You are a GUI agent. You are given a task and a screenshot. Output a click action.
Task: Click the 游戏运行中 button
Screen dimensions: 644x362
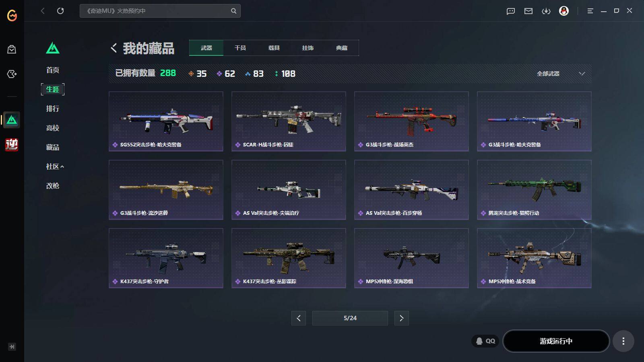click(x=556, y=341)
